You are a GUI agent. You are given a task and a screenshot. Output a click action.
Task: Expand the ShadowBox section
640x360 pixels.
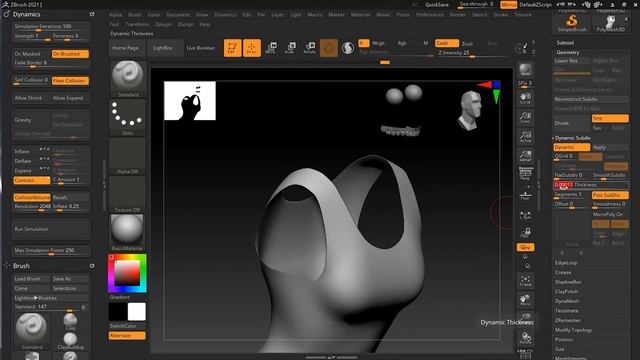pyautogui.click(x=568, y=282)
